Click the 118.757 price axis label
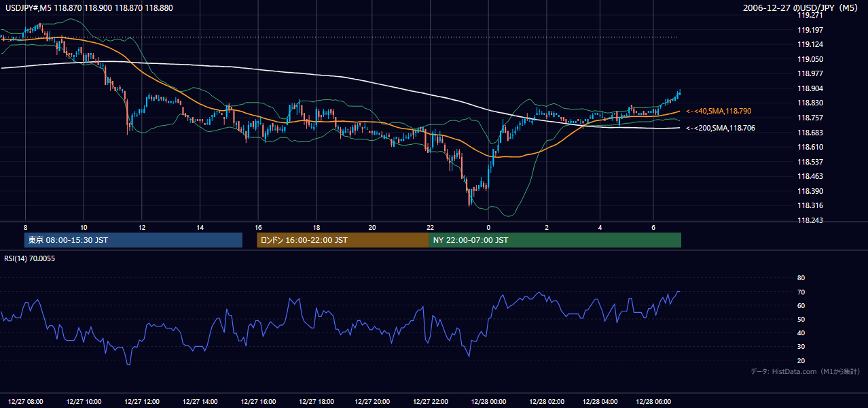 click(x=810, y=118)
